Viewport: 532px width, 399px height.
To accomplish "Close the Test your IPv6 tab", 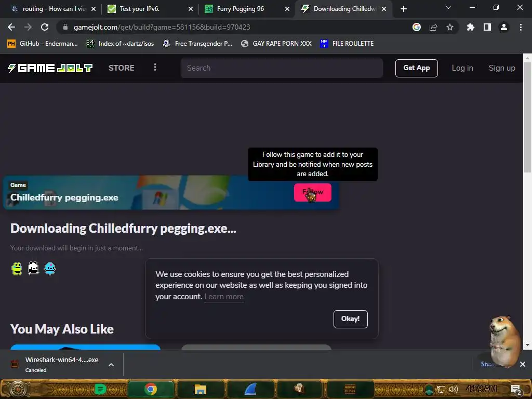I will point(191,9).
